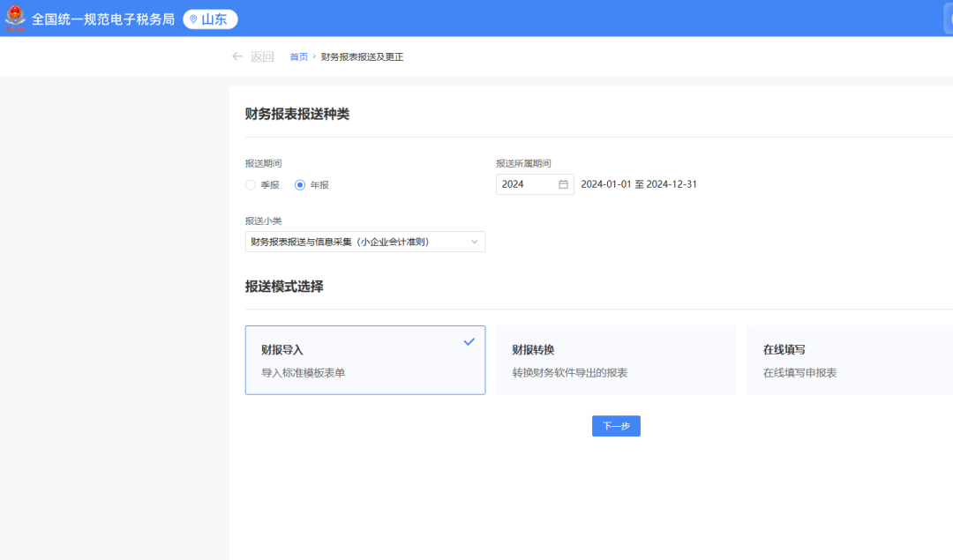The height and width of the screenshot is (560, 953).
Task: Select the 季报 radio button
Action: click(250, 184)
